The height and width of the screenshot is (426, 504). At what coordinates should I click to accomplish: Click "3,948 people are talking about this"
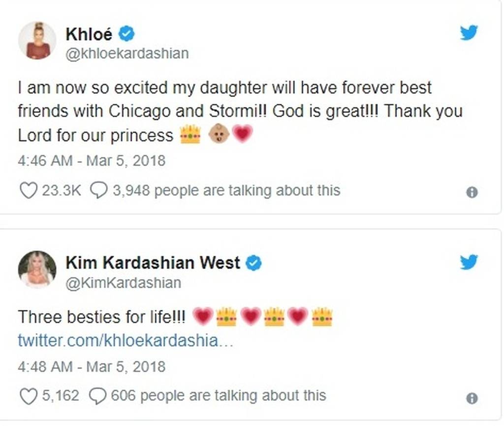[226, 190]
